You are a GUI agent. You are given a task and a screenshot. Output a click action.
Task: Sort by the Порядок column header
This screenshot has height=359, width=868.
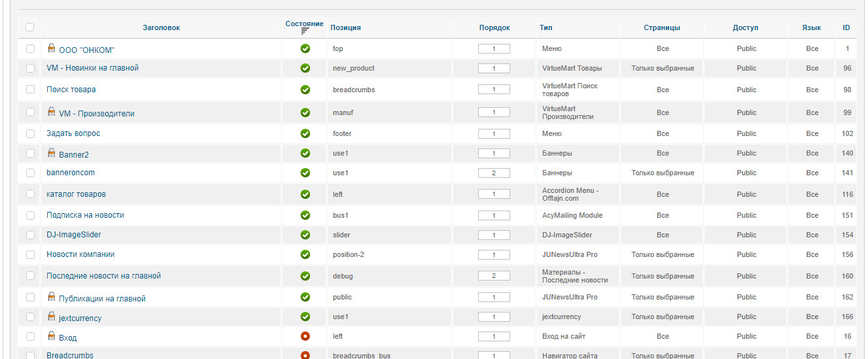pos(494,27)
